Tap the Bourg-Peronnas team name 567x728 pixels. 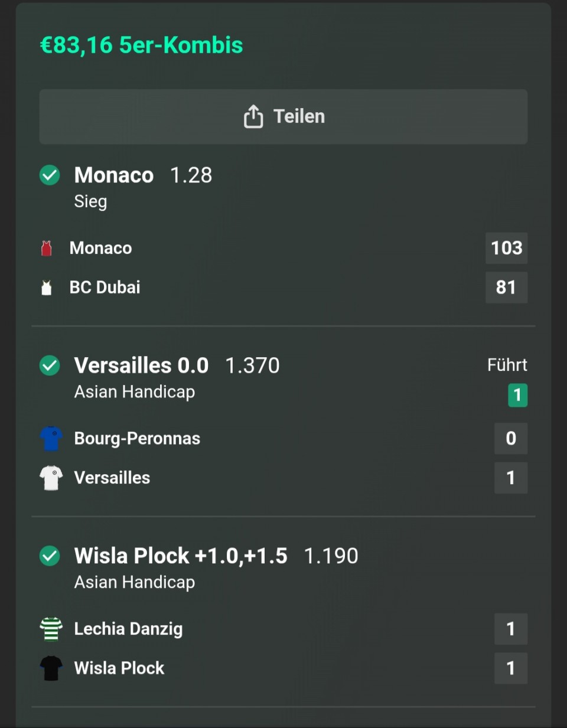pyautogui.click(x=137, y=439)
